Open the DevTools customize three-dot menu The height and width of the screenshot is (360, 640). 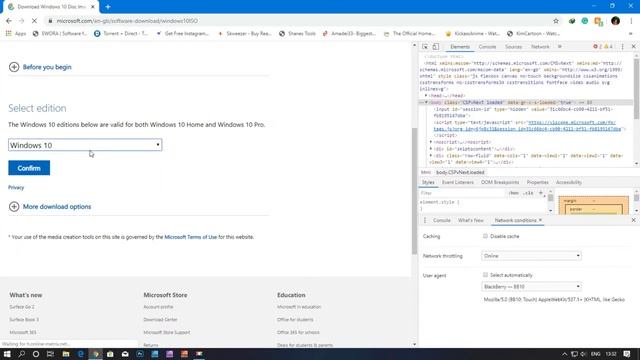pos(622,47)
